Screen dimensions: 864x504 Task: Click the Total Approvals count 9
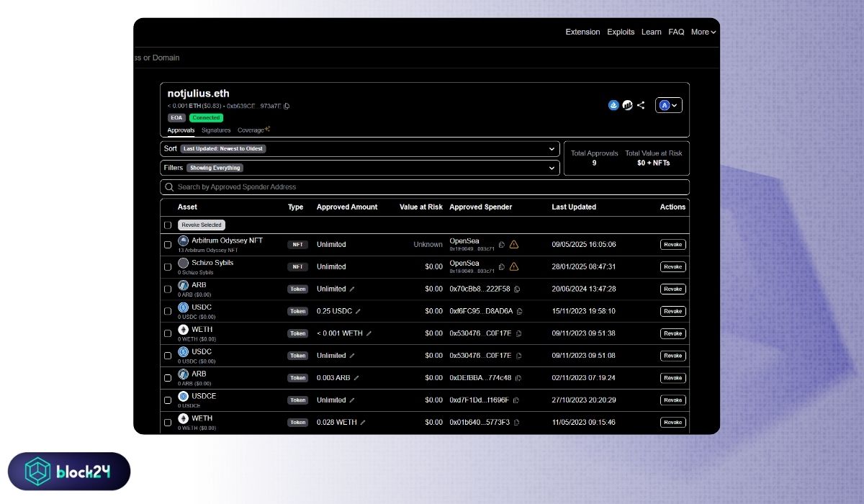pyautogui.click(x=594, y=163)
